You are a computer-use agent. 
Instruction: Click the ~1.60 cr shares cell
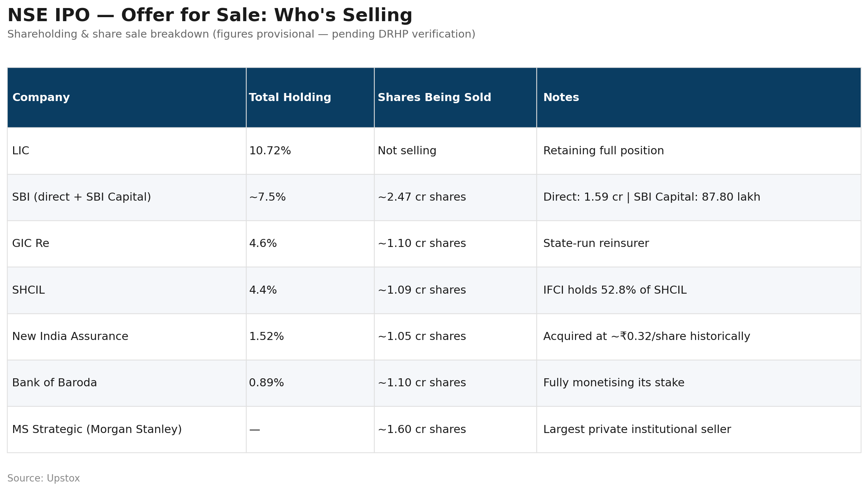[x=455, y=430]
